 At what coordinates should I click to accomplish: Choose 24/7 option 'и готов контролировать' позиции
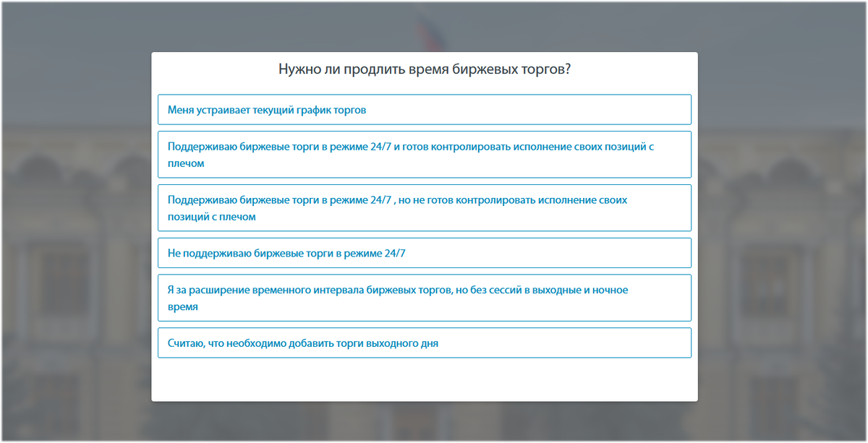click(425, 155)
